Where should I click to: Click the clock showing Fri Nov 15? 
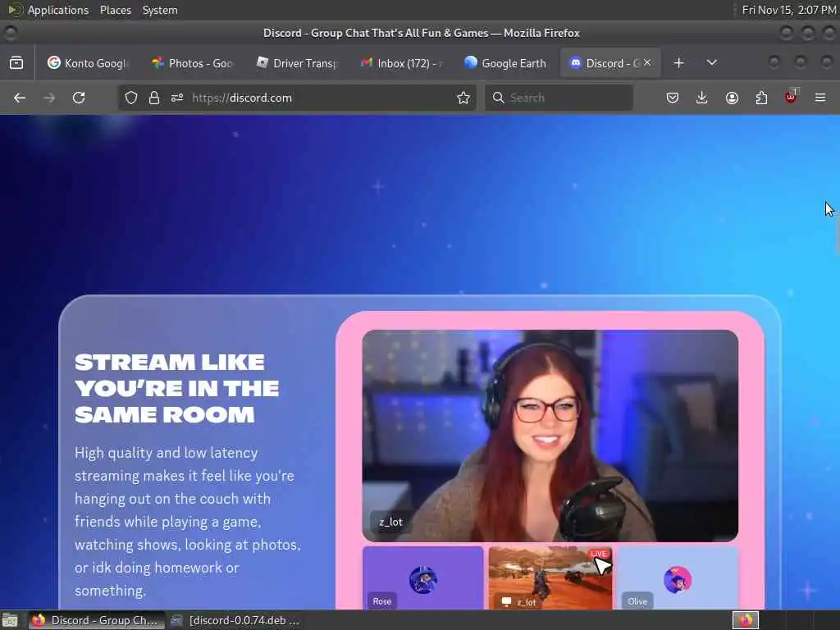click(788, 10)
